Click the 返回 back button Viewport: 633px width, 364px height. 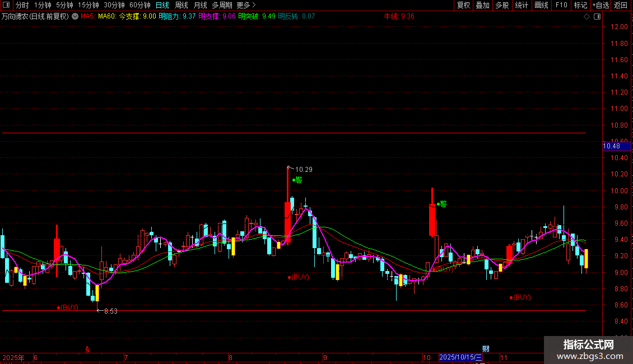[x=621, y=5]
